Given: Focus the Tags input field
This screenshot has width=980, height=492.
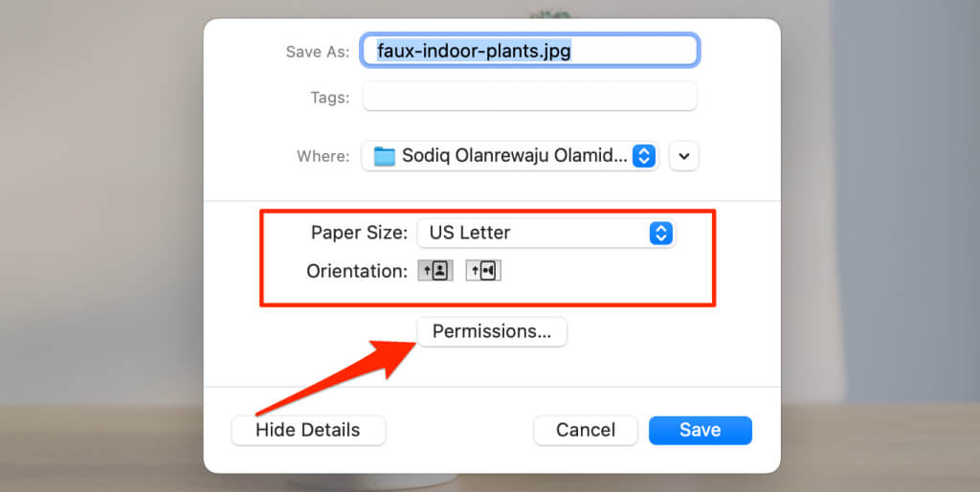Looking at the screenshot, I should pos(529,97).
